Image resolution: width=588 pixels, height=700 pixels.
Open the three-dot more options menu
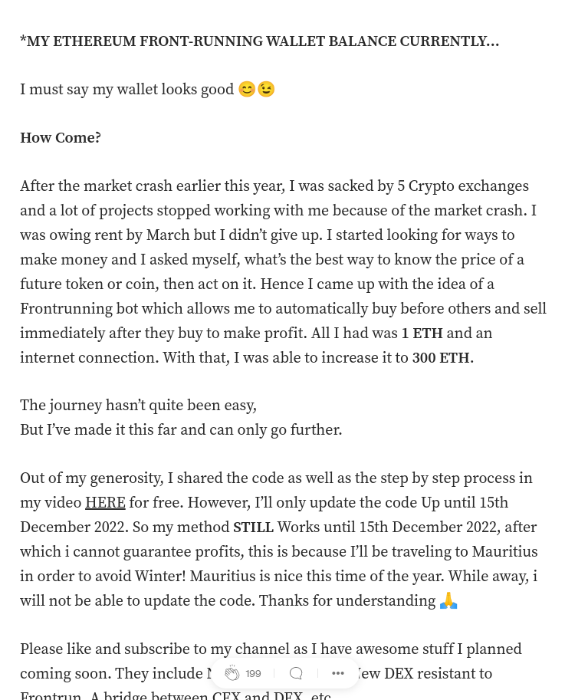coord(338,673)
